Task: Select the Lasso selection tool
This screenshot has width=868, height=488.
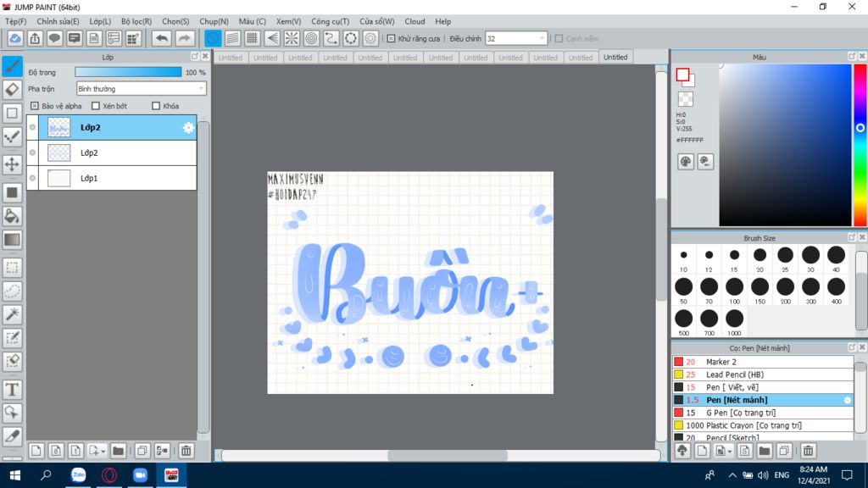Action: click(x=12, y=291)
